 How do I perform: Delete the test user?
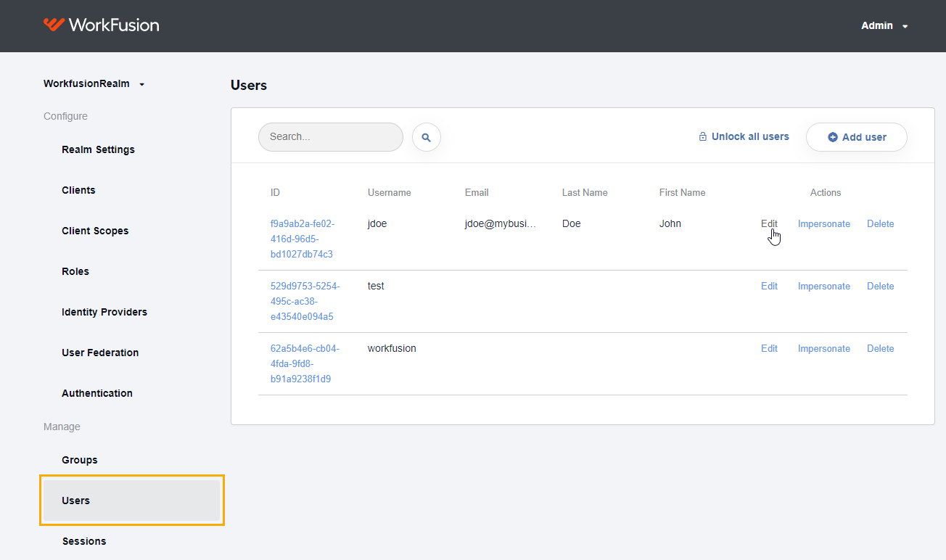pos(881,286)
